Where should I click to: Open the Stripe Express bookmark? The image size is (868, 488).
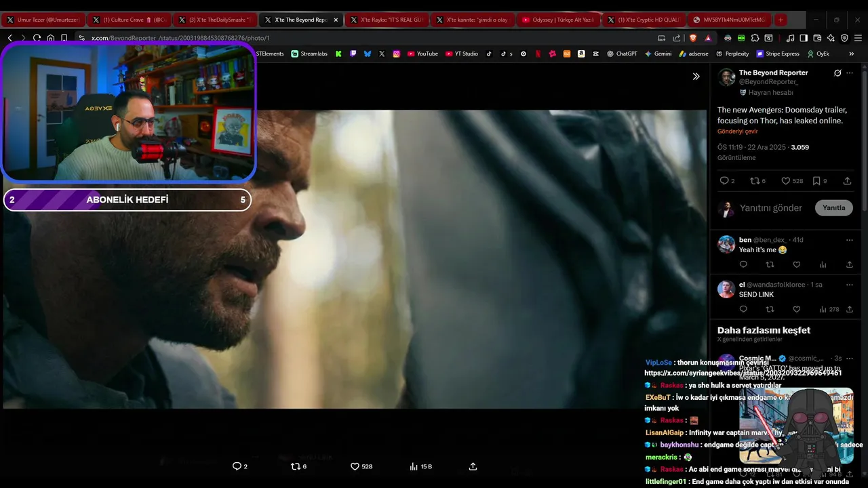[778, 54]
